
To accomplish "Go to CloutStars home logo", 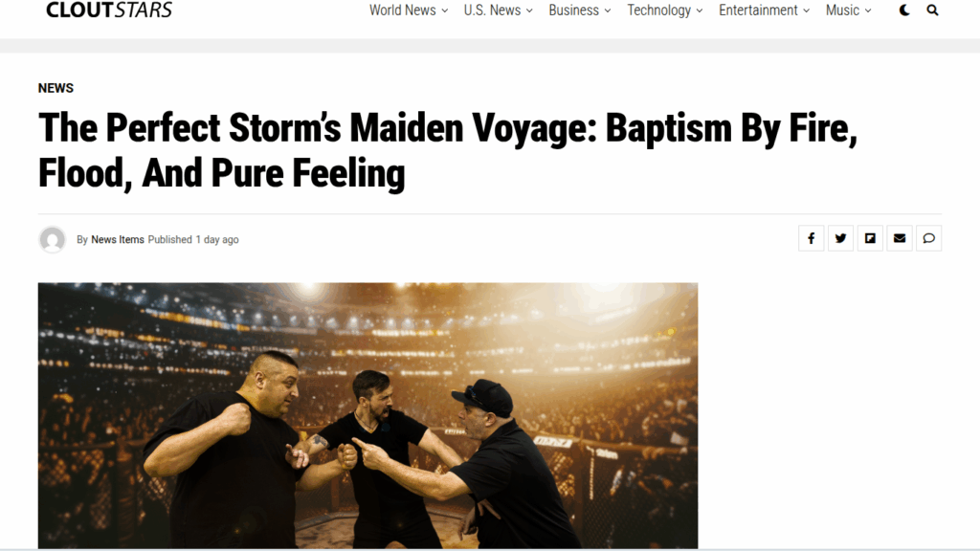I will [x=109, y=10].
